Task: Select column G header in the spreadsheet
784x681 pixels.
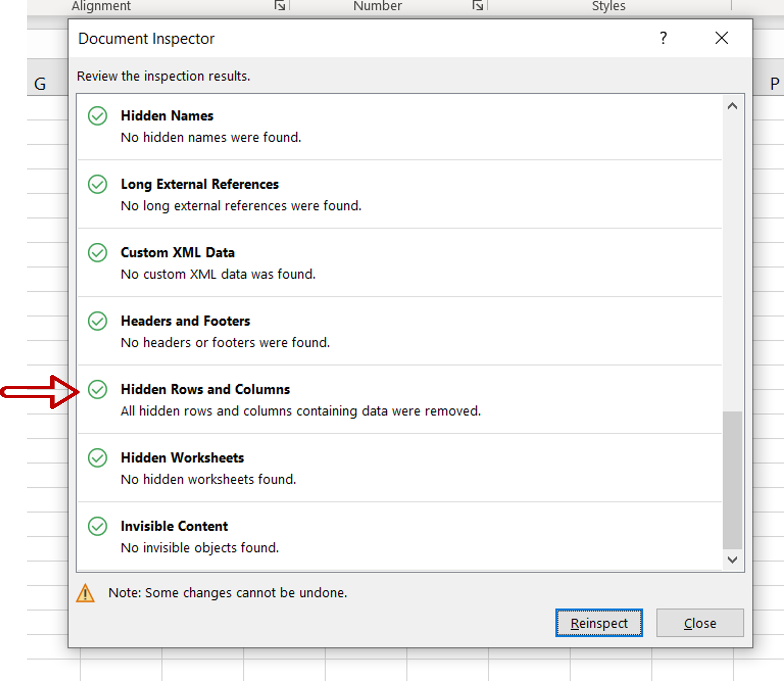Action: click(x=48, y=77)
